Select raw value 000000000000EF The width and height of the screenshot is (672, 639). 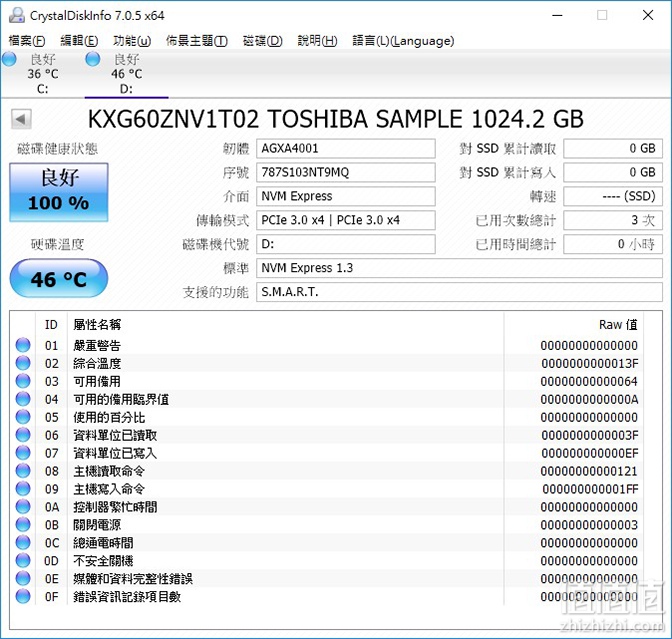[590, 453]
